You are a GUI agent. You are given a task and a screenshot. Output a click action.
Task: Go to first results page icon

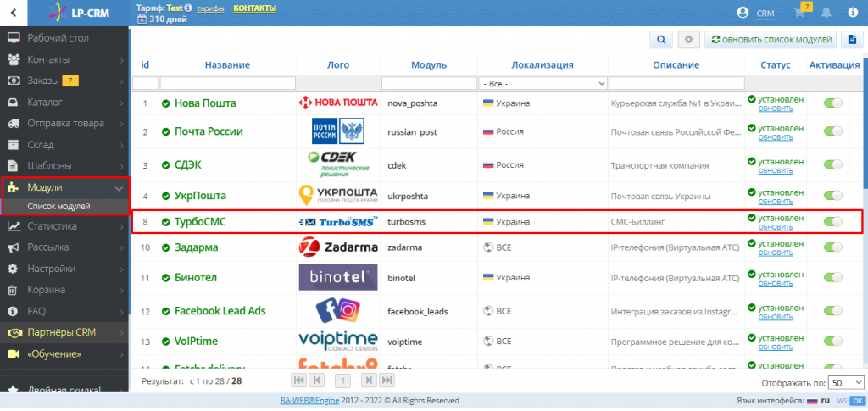tap(299, 380)
